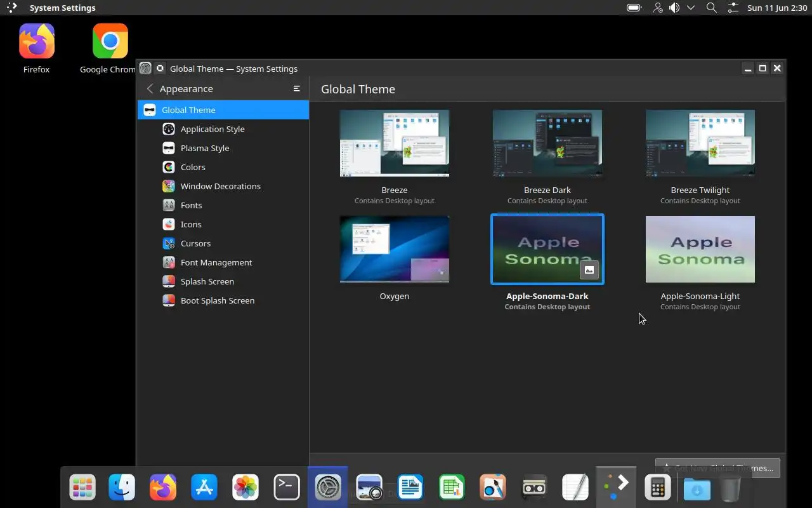Launch Firefox from the dock
The height and width of the screenshot is (508, 812).
pyautogui.click(x=163, y=488)
